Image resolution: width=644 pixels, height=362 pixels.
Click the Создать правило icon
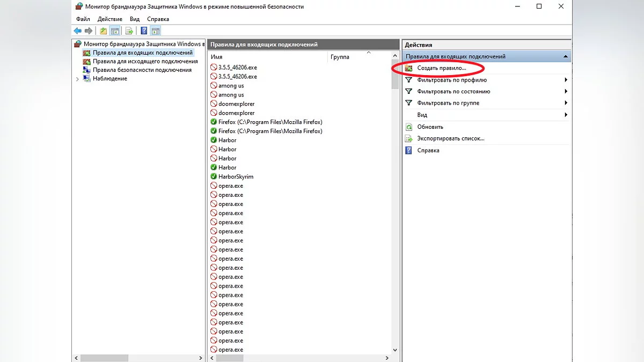[408, 69]
